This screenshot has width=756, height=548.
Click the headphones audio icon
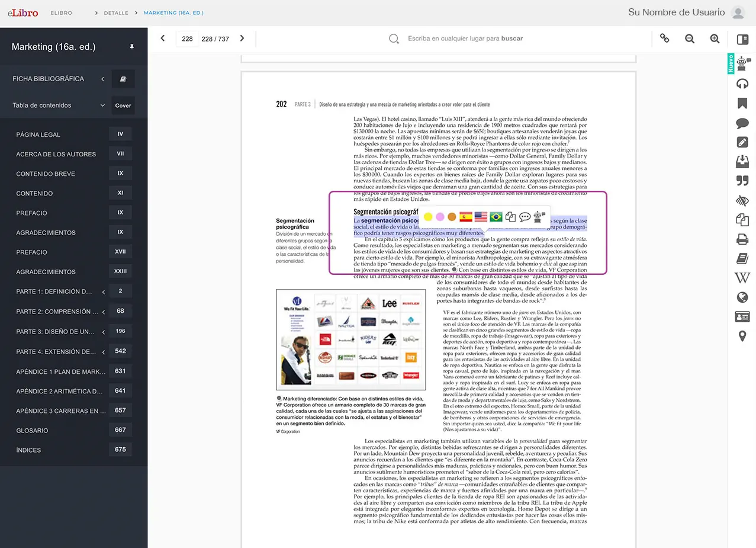pyautogui.click(x=742, y=84)
